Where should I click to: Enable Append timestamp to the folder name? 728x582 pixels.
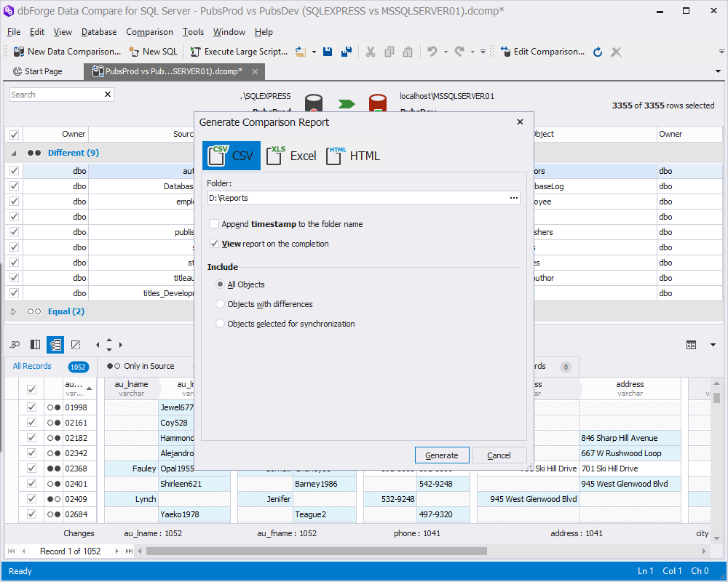coord(214,223)
